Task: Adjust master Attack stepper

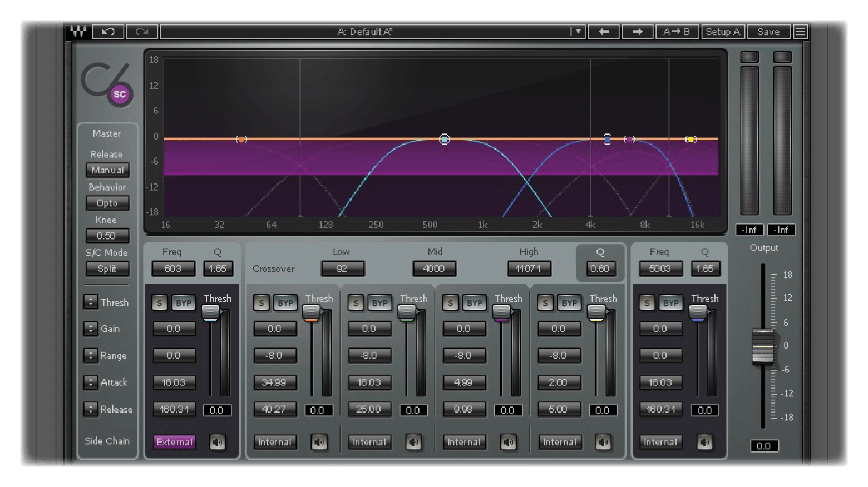Action: coord(90,382)
